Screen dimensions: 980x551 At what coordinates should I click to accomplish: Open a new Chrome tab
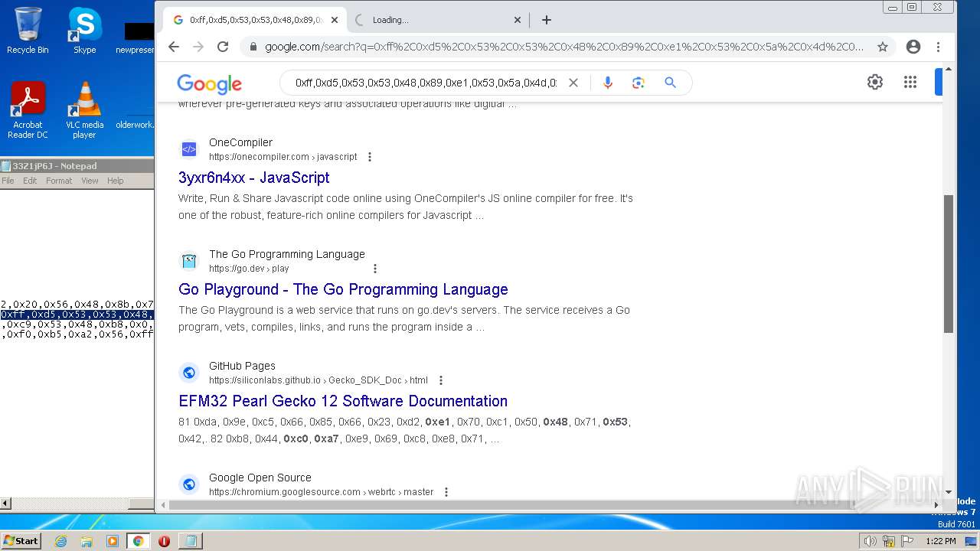point(546,20)
